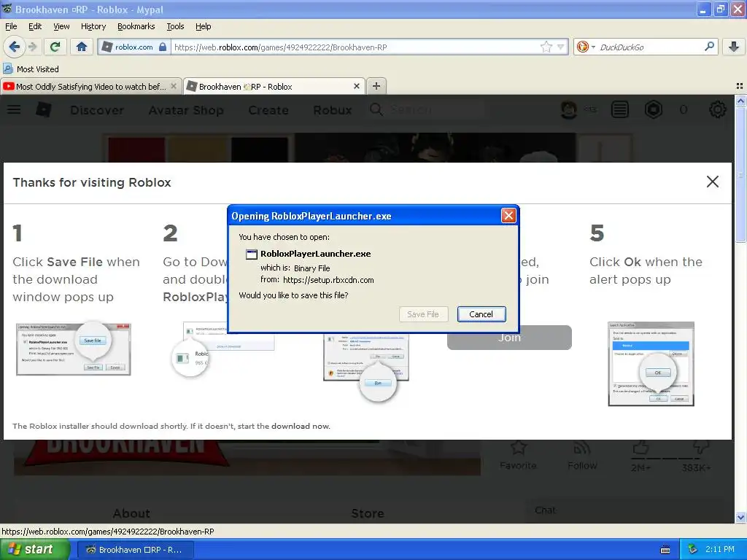This screenshot has height=560, width=747.
Task: Click the browser Forward arrow button
Action: pos(32,47)
